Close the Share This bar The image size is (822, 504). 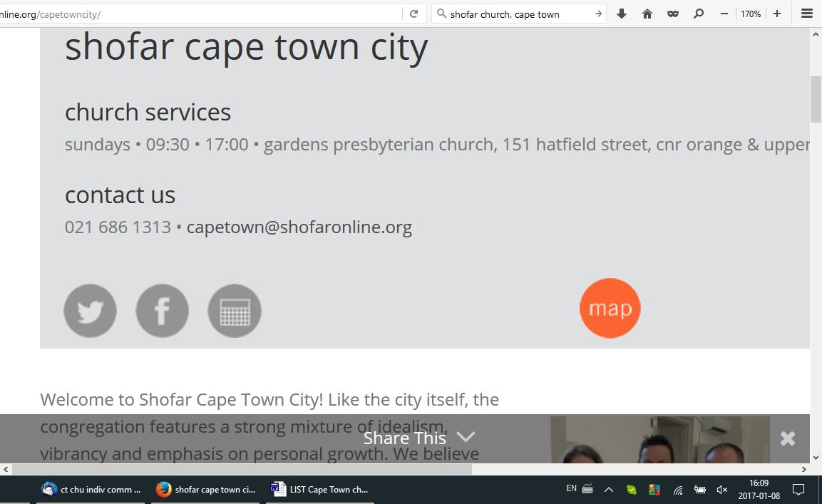787,438
